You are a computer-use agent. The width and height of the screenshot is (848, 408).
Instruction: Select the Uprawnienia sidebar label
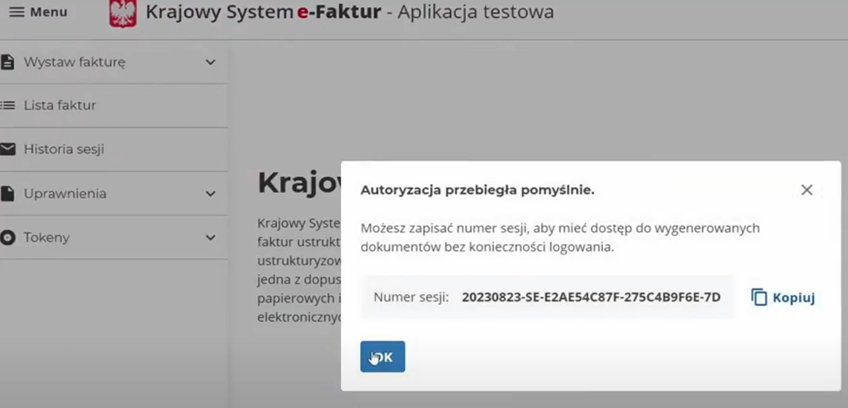[65, 194]
